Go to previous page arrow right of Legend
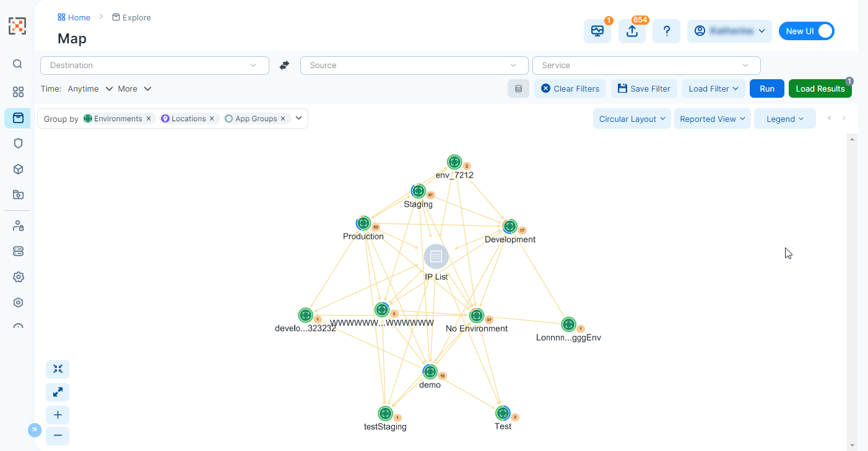The image size is (868, 451). tap(830, 118)
